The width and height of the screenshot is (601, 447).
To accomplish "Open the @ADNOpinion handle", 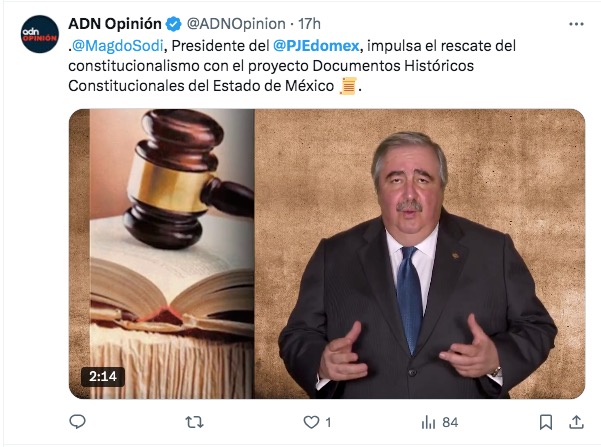I will [x=236, y=24].
